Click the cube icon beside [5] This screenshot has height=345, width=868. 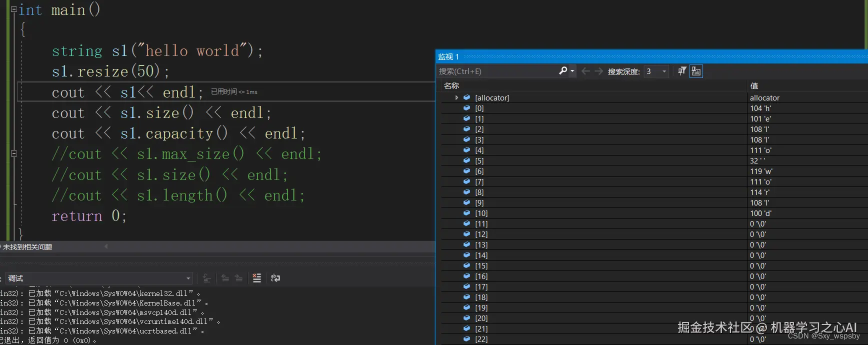point(466,160)
